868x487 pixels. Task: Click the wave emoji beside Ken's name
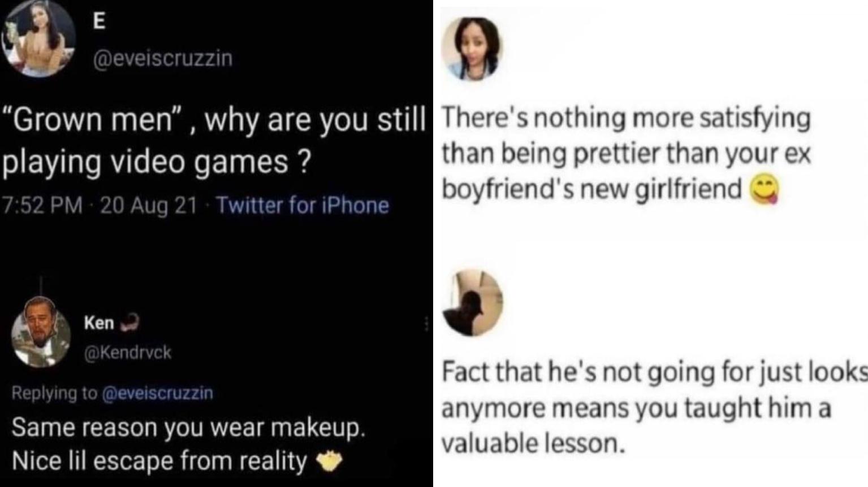pyautogui.click(x=131, y=322)
